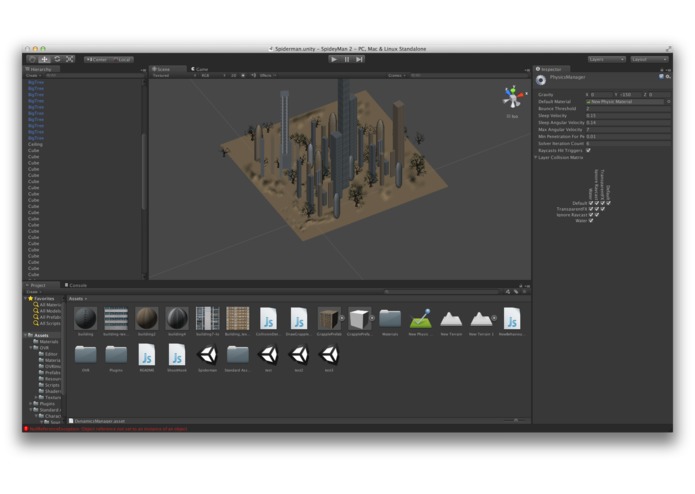This screenshot has height=494, width=695.
Task: Select the DrawGrapple script asset
Action: pos(299,321)
